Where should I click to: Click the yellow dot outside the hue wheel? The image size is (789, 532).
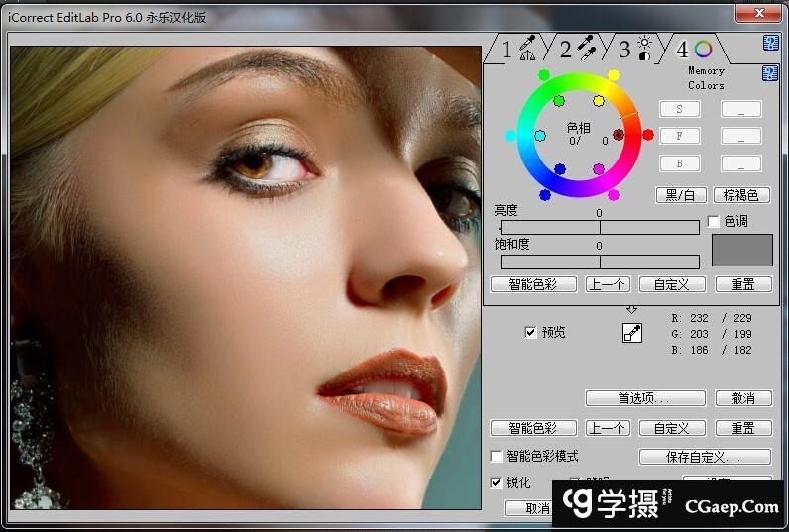[x=614, y=75]
